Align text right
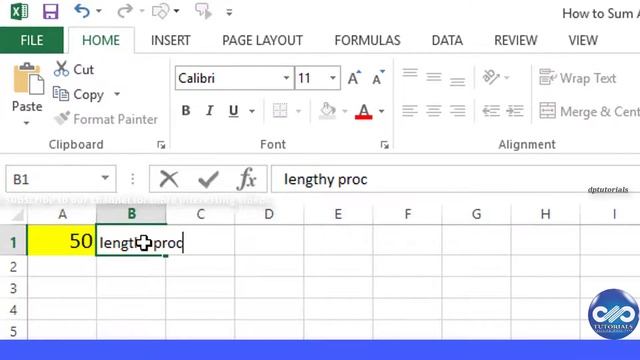The width and height of the screenshot is (640, 360). pyautogui.click(x=458, y=111)
